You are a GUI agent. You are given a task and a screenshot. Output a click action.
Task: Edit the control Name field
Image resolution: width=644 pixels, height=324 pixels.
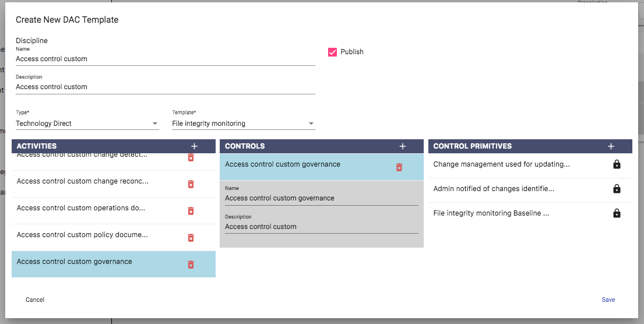tap(322, 198)
